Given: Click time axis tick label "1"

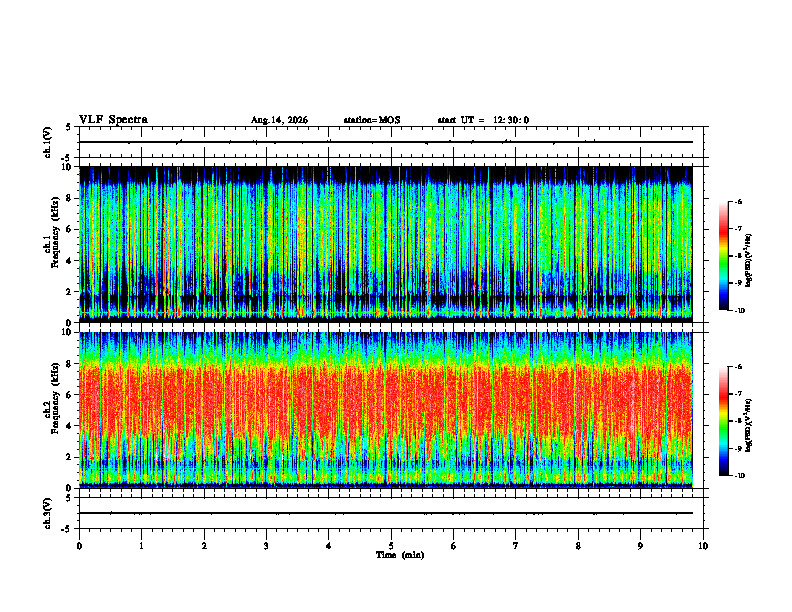Looking at the screenshot, I should click(x=141, y=546).
